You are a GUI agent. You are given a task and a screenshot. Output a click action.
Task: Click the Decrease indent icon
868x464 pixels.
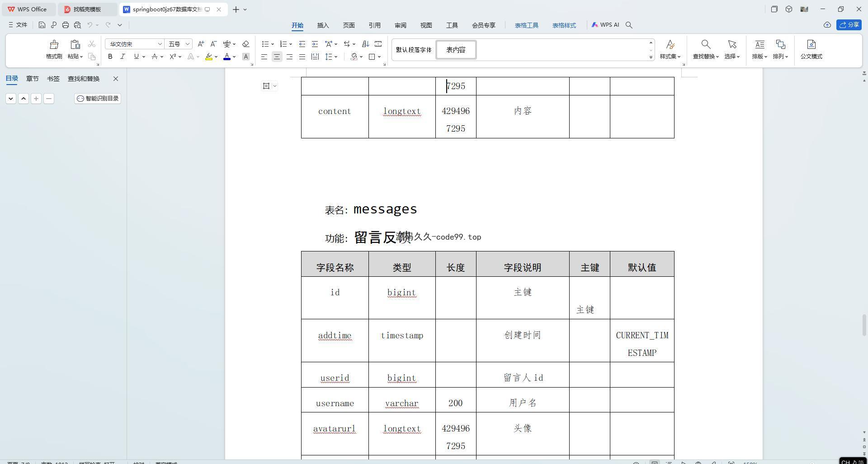pyautogui.click(x=302, y=44)
